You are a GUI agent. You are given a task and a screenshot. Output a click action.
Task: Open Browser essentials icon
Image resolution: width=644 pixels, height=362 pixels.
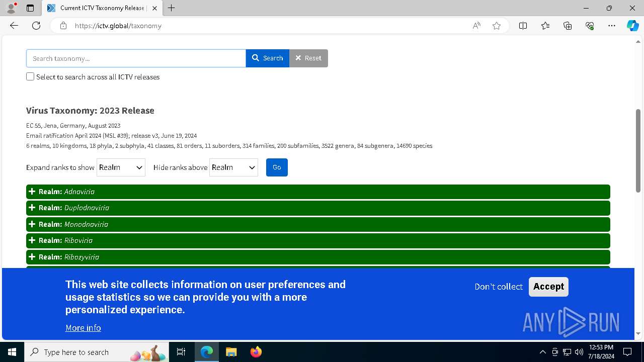point(590,26)
